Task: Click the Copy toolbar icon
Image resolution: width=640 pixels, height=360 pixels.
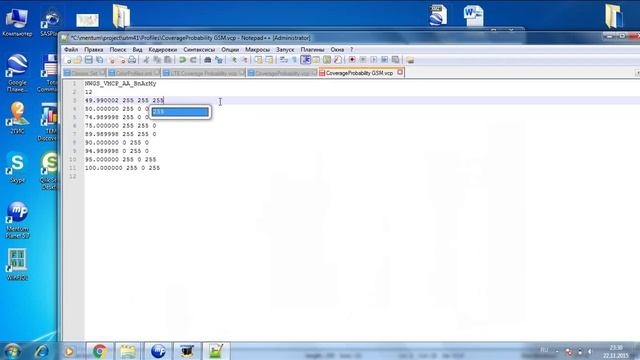Action: [157, 60]
